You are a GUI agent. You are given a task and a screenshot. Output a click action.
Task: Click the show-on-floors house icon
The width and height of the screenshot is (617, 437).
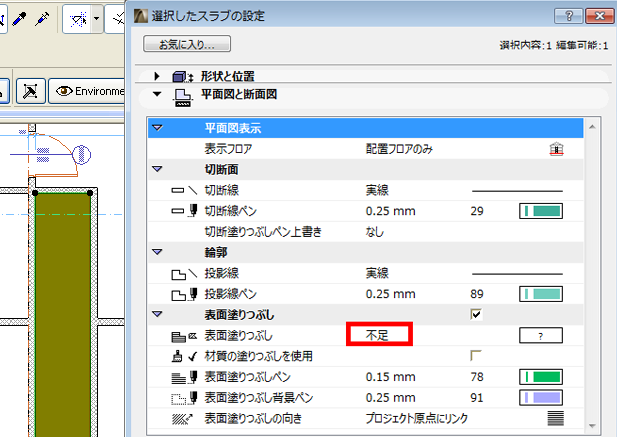click(x=556, y=149)
